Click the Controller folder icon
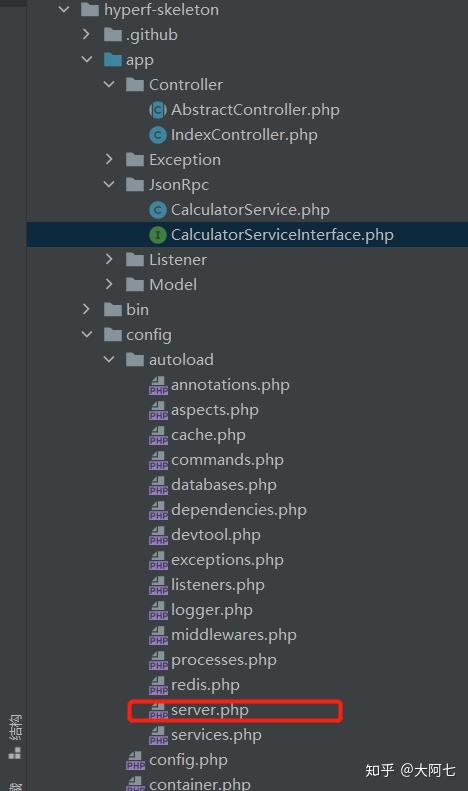Screen dimensions: 468x791 click(x=135, y=85)
